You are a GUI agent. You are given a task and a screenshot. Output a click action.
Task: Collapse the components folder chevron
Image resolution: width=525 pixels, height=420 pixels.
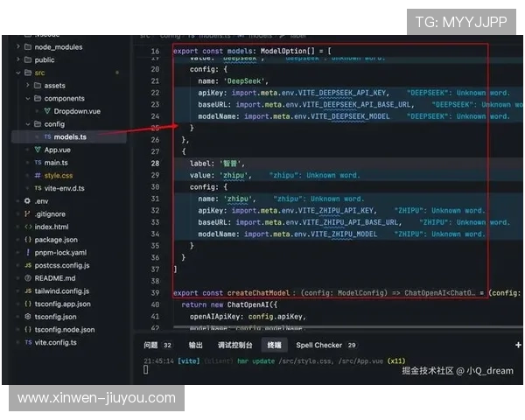point(28,99)
